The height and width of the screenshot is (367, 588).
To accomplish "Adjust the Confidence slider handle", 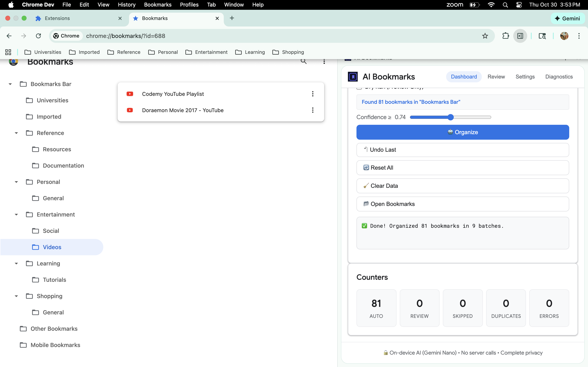I will (x=450, y=117).
